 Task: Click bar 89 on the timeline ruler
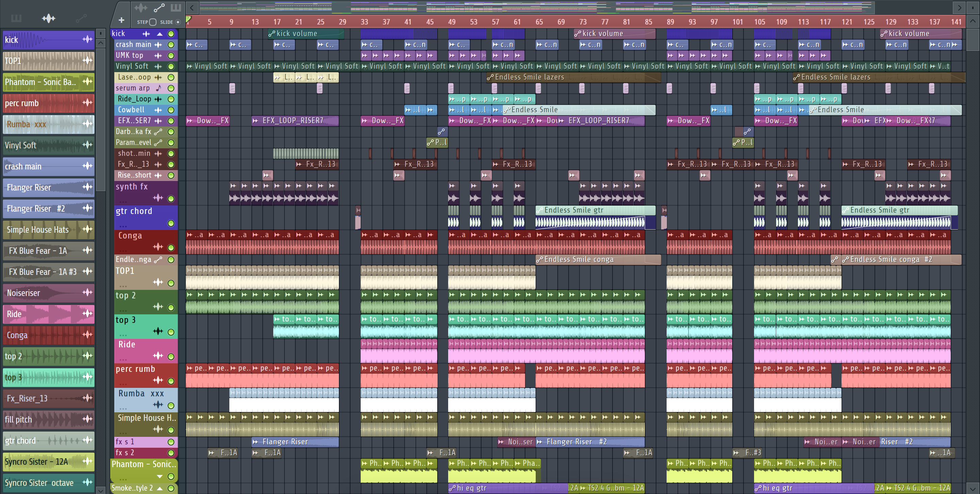coord(670,22)
